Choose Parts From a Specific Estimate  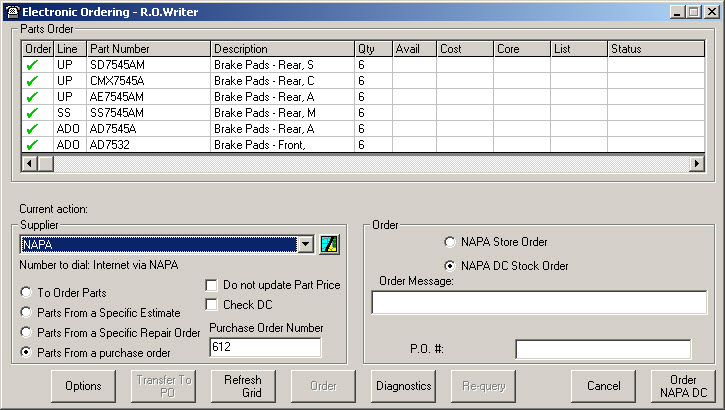pos(26,312)
